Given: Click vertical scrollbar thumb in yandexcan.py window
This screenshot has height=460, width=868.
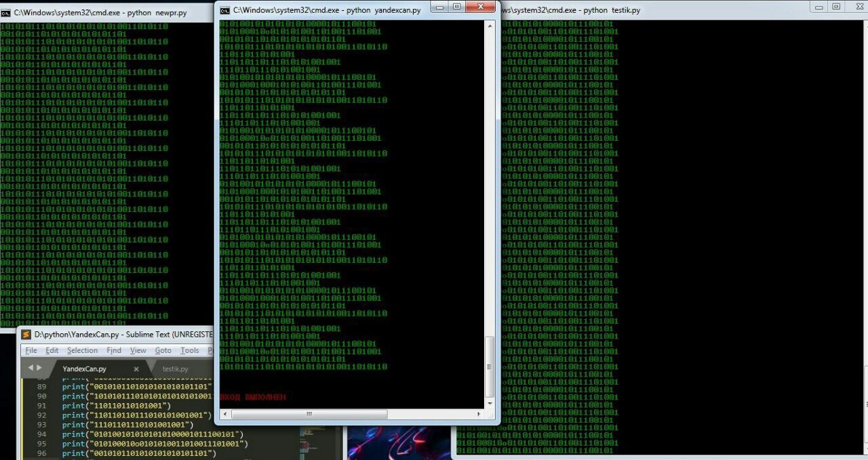Looking at the screenshot, I should point(490,367).
